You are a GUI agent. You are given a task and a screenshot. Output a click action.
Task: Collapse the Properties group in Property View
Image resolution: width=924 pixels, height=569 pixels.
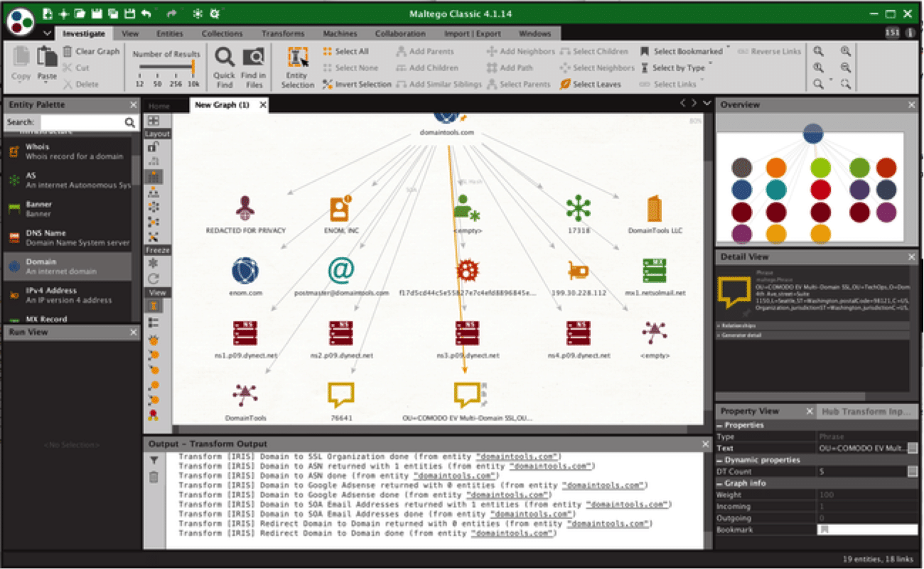[x=719, y=425]
